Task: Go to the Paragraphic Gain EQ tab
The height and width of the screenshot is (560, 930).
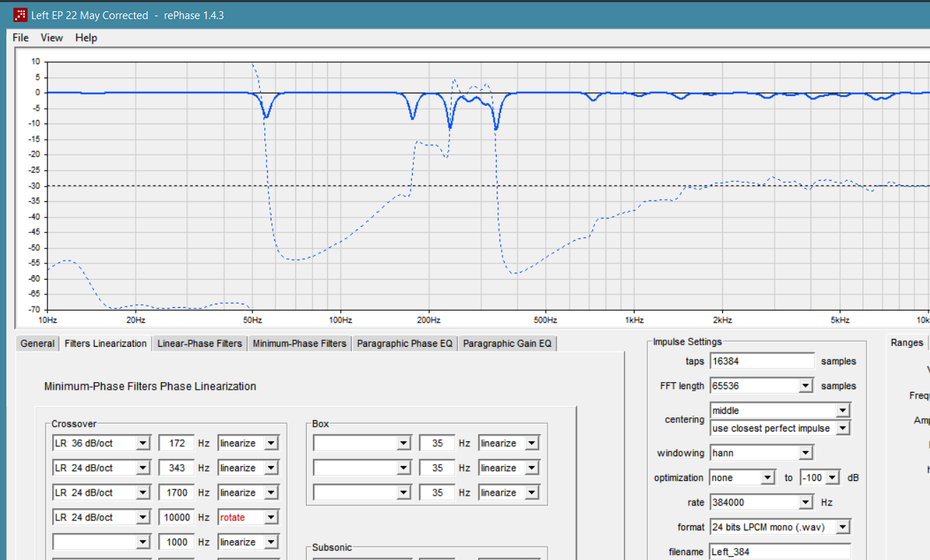Action: point(507,343)
